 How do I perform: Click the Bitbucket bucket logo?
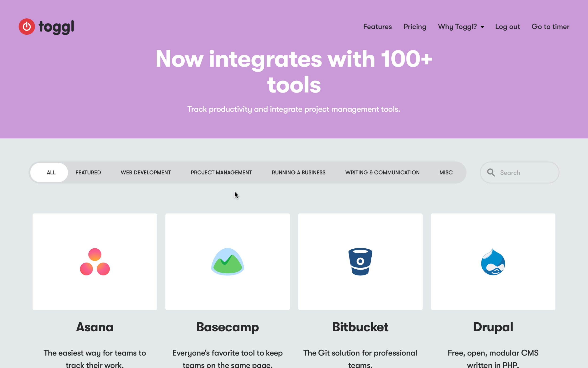360,262
